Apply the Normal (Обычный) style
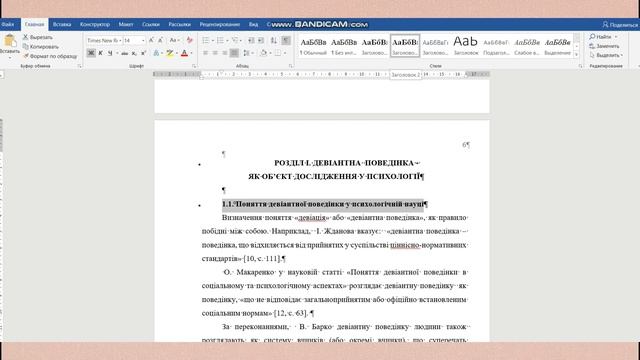The image size is (640, 360). click(313, 46)
